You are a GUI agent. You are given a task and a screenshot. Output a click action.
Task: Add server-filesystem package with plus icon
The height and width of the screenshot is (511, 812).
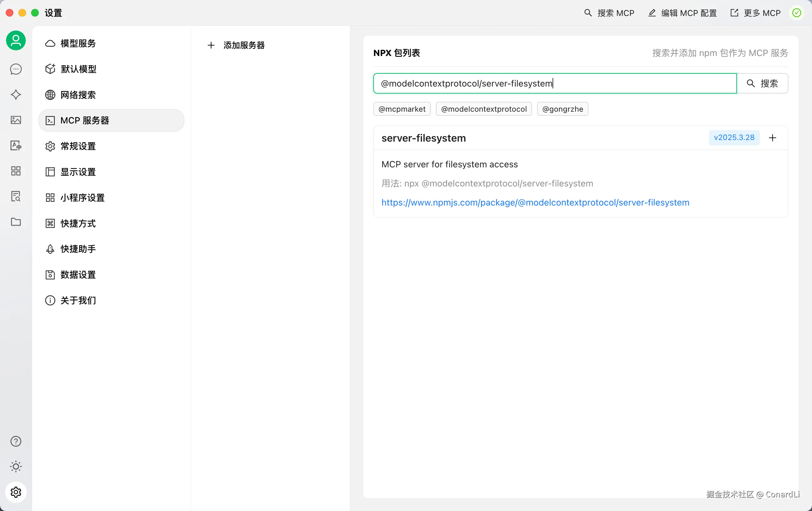click(772, 138)
